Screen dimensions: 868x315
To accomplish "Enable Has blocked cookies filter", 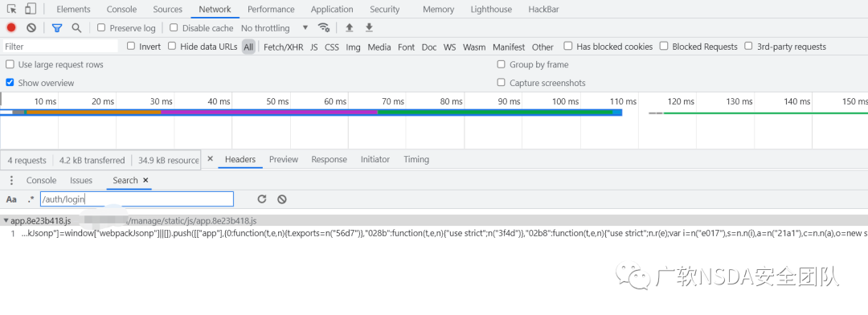I will coord(568,47).
